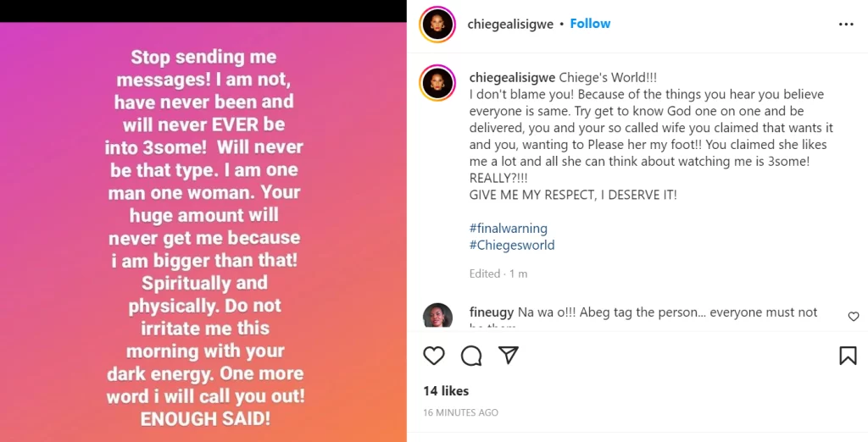Click the Edited 1 m caption timestamp
Viewport: 868px width, 442px height.
[499, 273]
